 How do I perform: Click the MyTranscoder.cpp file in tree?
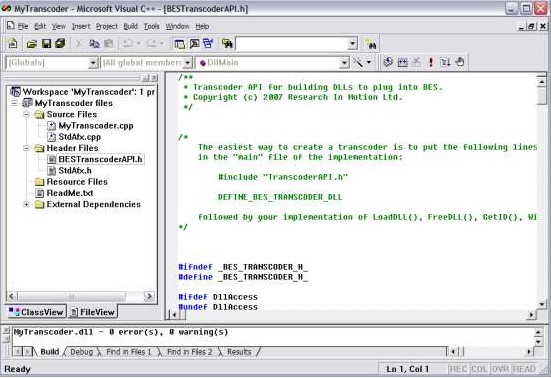coord(96,126)
